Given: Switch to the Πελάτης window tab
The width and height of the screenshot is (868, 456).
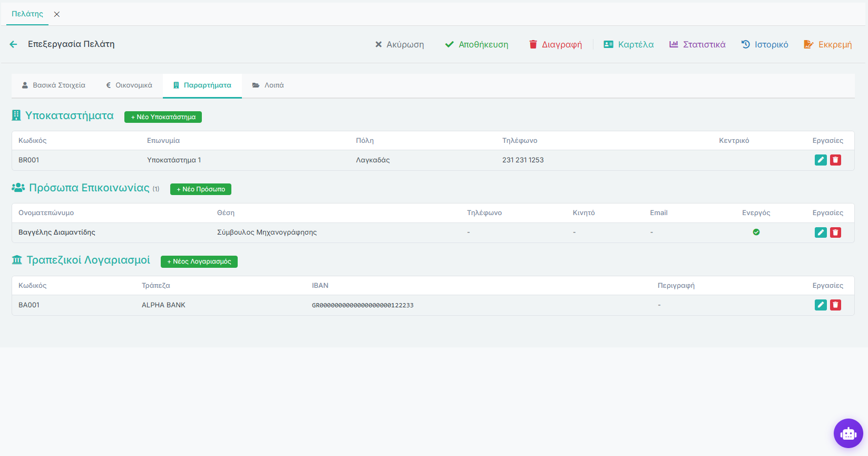Looking at the screenshot, I should 27,14.
